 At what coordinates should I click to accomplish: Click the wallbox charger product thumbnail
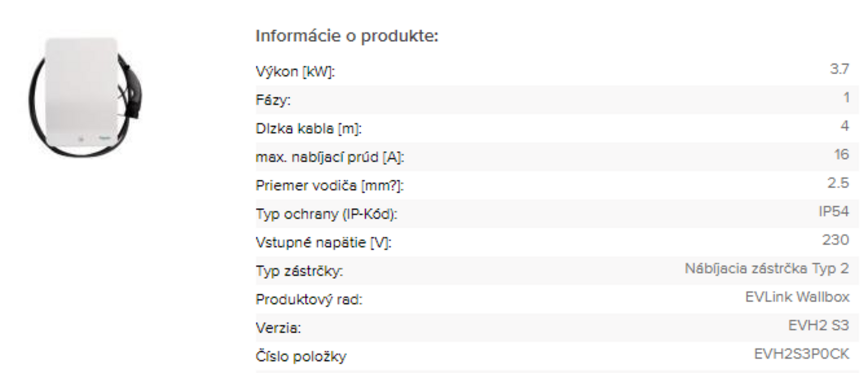point(85,97)
